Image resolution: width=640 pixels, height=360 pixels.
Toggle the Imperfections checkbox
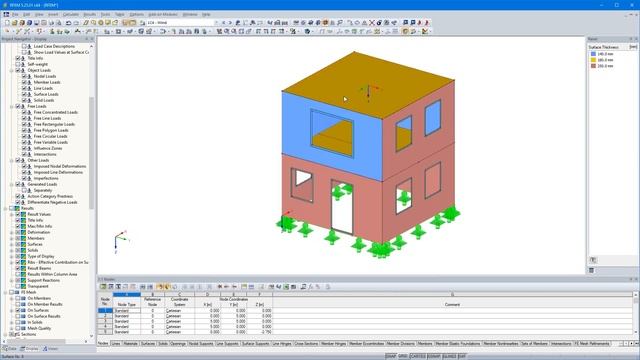tap(24, 178)
